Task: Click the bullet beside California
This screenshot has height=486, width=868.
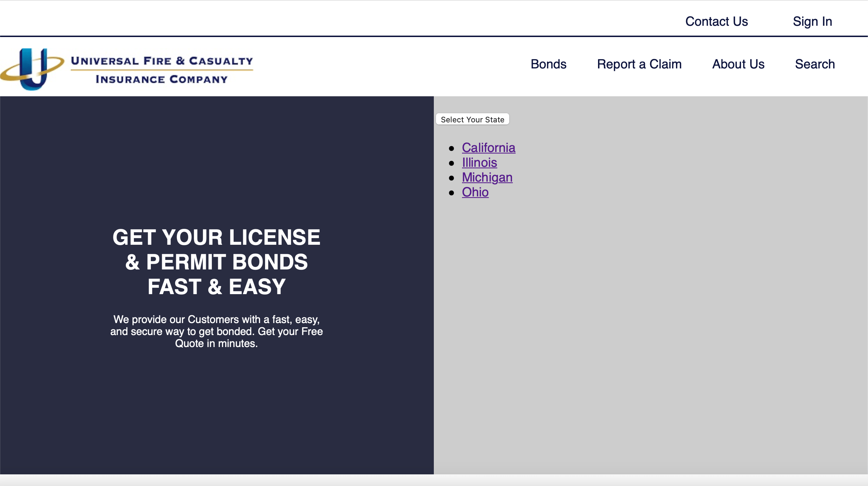Action: click(x=451, y=148)
